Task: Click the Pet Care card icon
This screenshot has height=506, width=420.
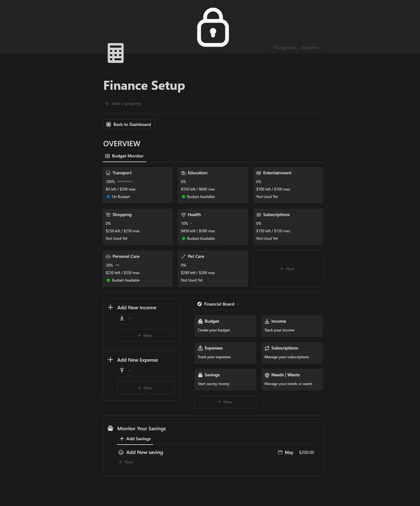Action: (183, 257)
